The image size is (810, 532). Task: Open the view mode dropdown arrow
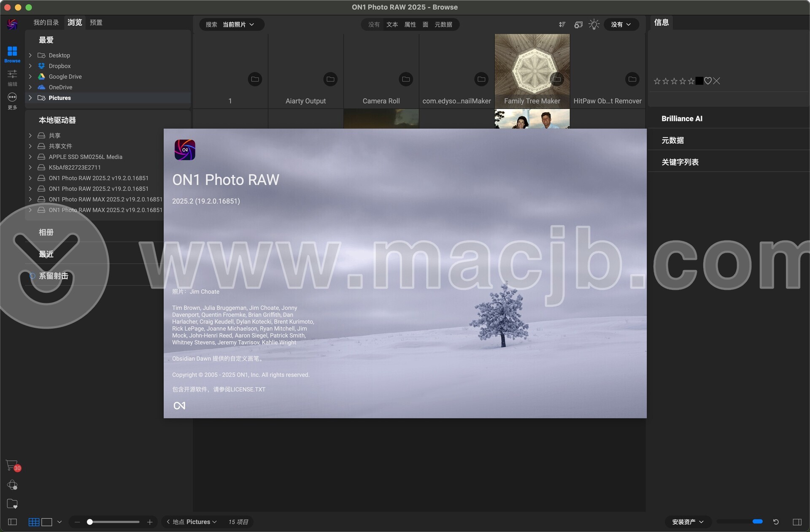[x=59, y=522]
